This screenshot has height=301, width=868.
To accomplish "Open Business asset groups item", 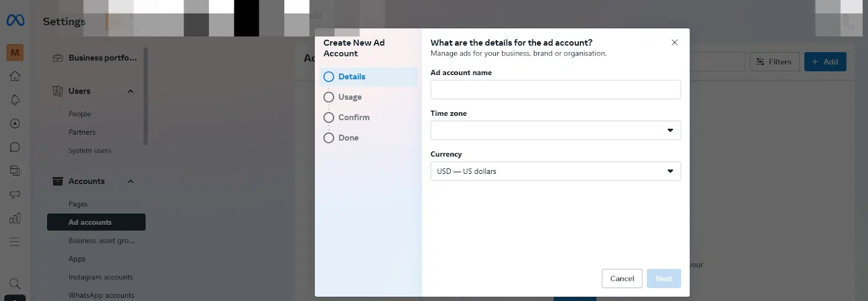I will 101,241.
